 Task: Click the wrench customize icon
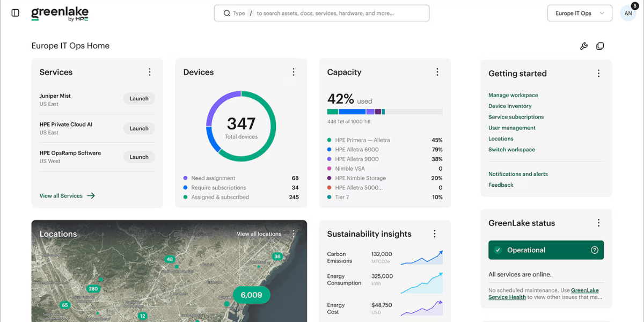(584, 46)
